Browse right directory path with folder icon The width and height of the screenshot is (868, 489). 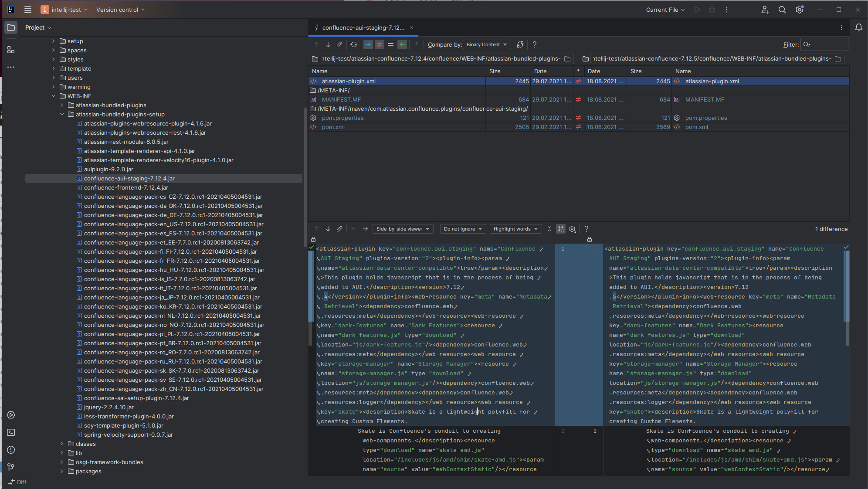coord(838,59)
